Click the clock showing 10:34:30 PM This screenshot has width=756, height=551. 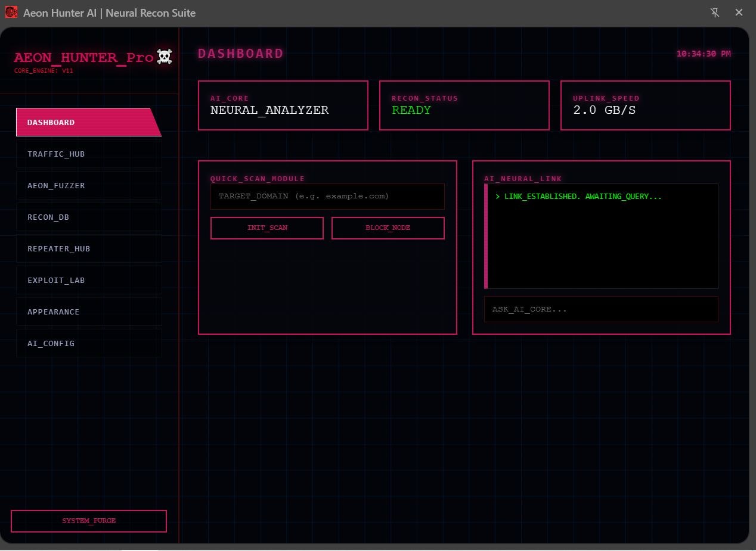pos(704,53)
